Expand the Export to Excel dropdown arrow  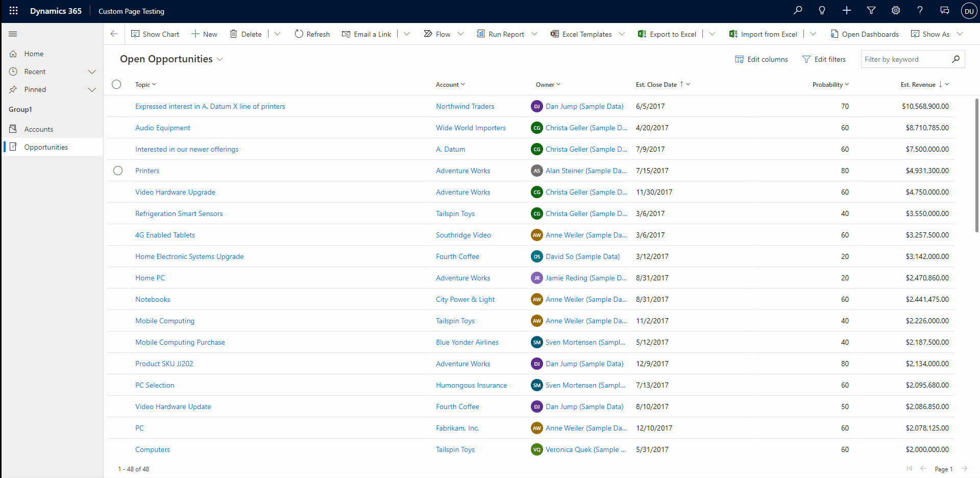712,34
